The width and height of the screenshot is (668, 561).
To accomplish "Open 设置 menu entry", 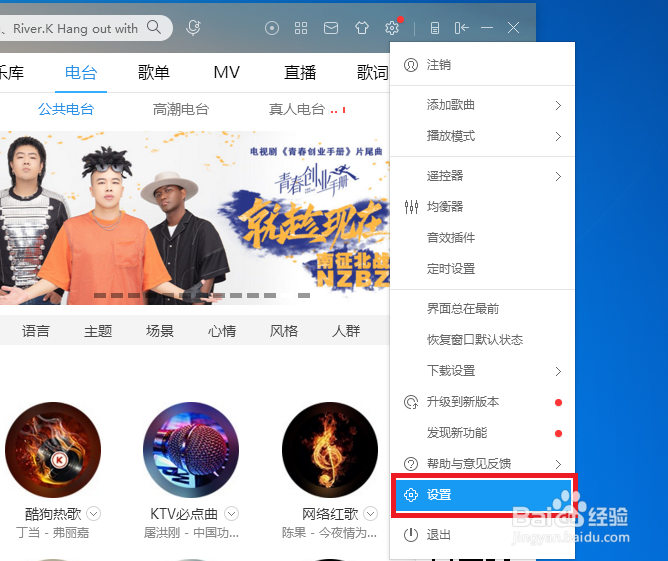I will coord(484,495).
